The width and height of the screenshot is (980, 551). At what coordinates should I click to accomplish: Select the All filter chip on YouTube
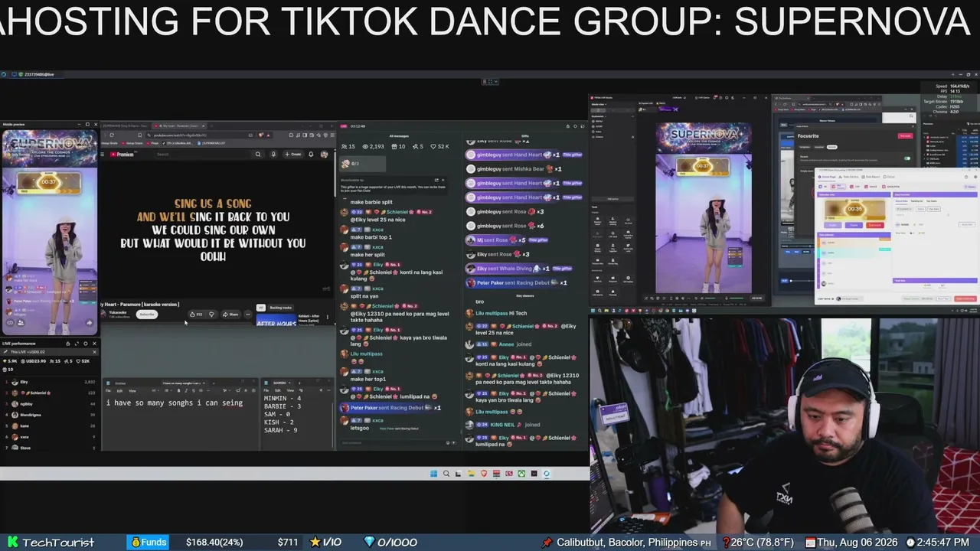click(x=260, y=308)
